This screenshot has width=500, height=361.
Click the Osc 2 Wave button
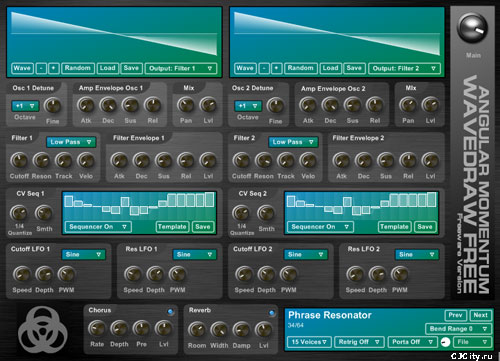click(245, 68)
